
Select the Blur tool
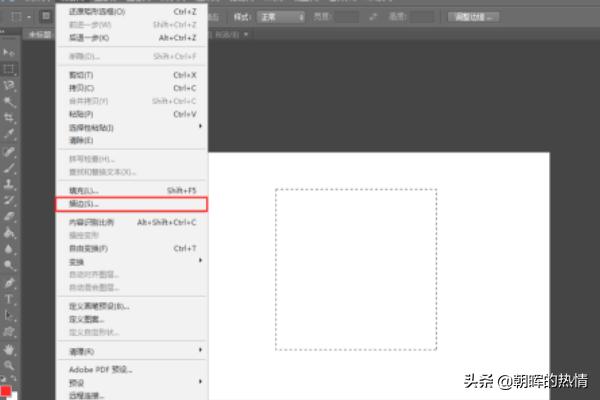(x=8, y=249)
